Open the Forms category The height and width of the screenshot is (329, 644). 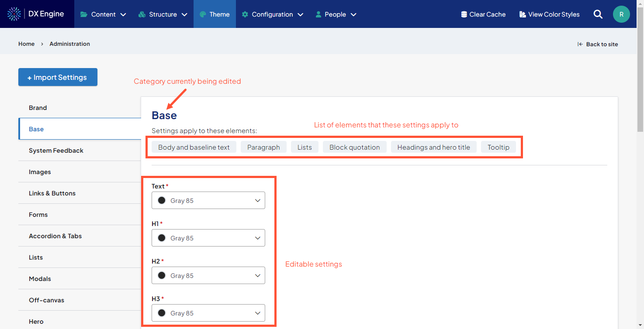click(80, 214)
